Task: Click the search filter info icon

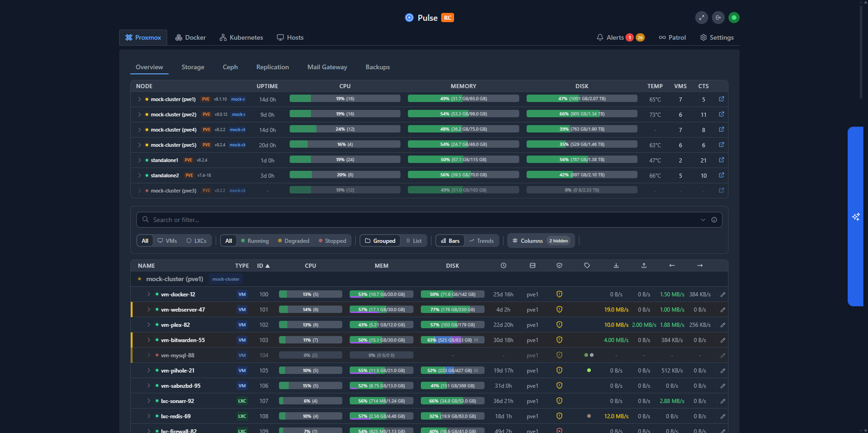Action: (x=714, y=220)
